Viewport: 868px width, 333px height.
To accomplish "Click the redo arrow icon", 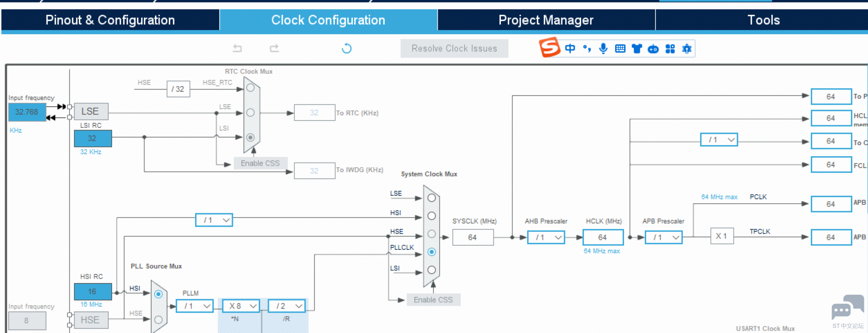I will (274, 48).
